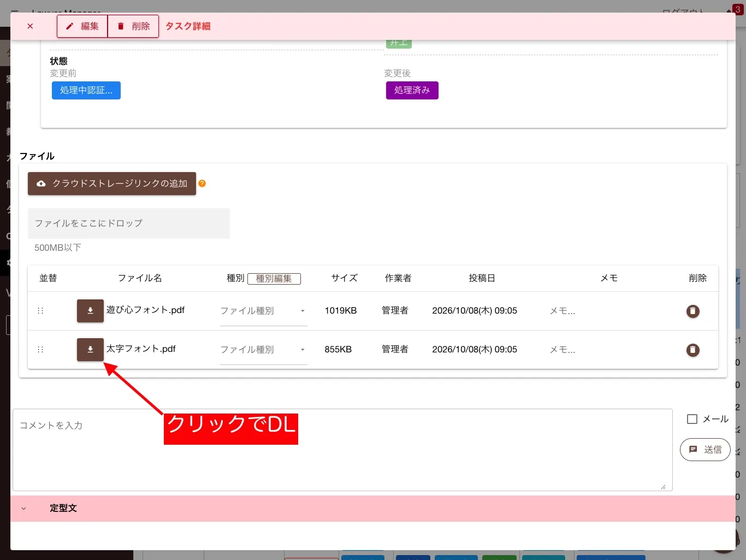Add a cloud storage link

coord(112,184)
